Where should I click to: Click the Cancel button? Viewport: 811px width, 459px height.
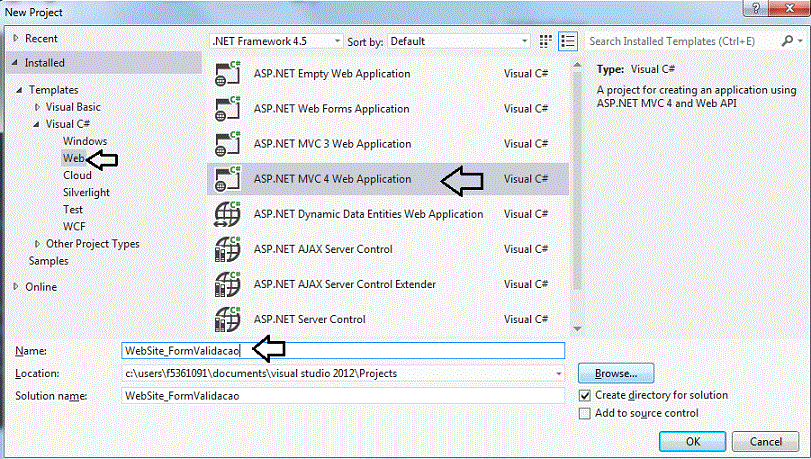[x=765, y=441]
